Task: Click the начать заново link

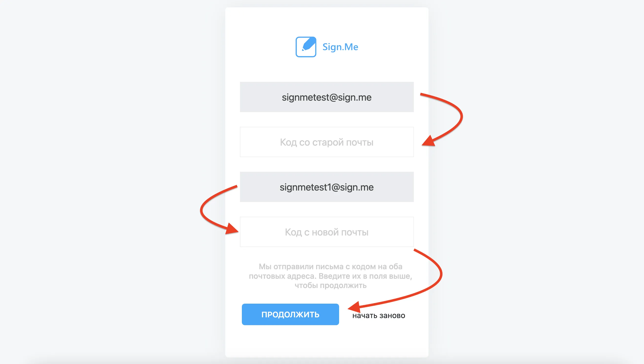Action: (x=378, y=315)
